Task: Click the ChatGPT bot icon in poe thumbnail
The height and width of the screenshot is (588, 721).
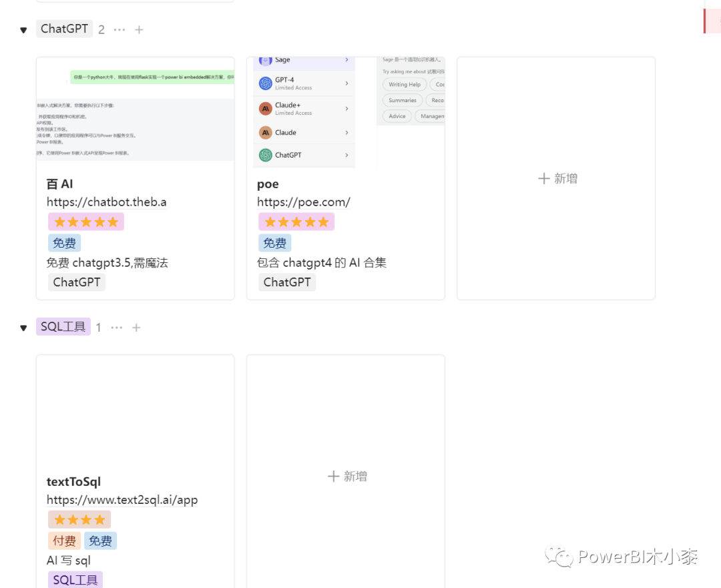Action: (265, 155)
